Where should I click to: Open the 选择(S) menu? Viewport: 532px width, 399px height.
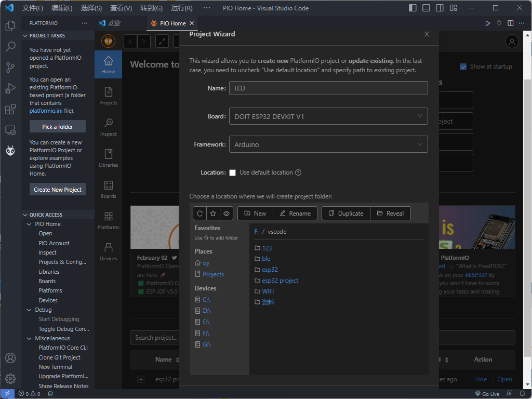point(91,8)
